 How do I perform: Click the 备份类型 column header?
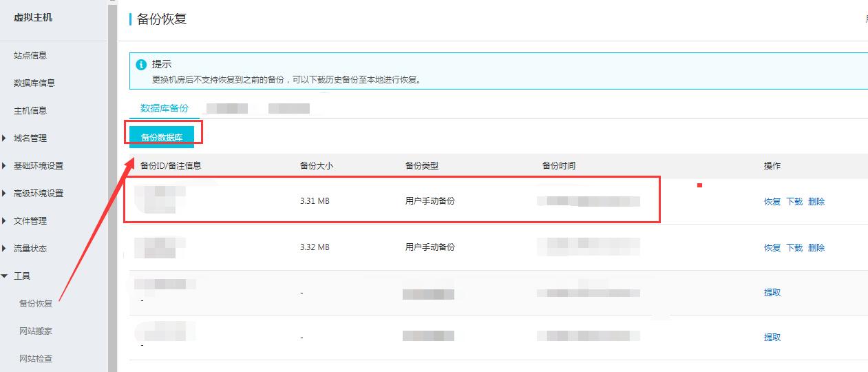pyautogui.click(x=422, y=166)
